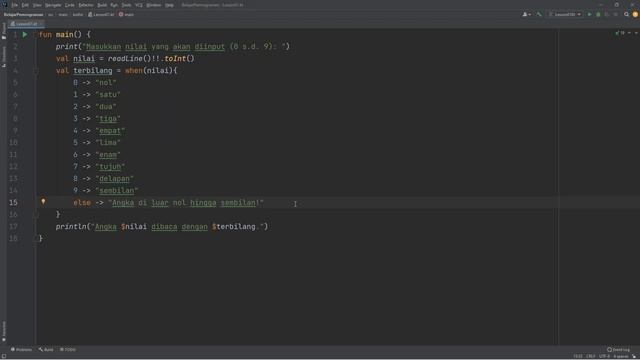This screenshot has width=640, height=360.
Task: Open the Favorites tool window stripe
Action: [4, 331]
